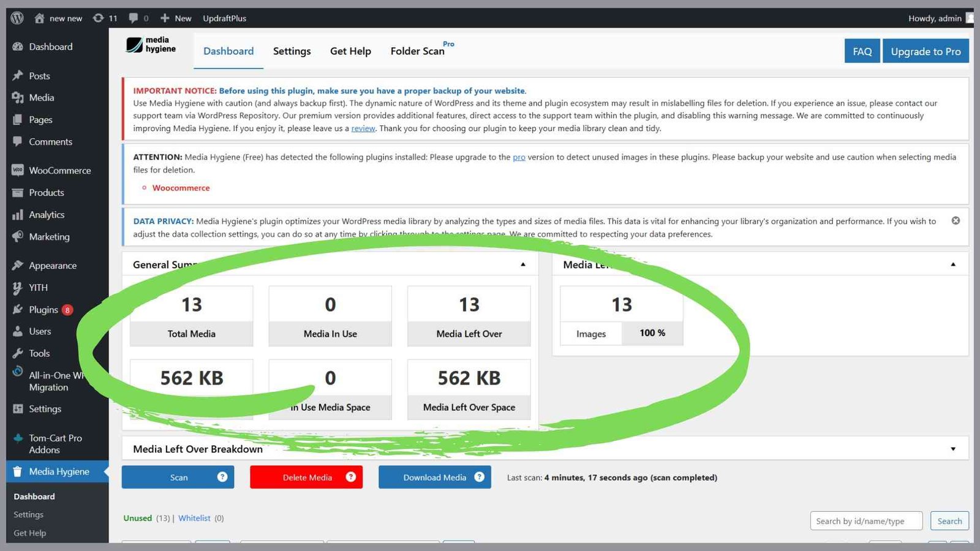Viewport: 980px width, 551px height.
Task: Focus the Search by id/name/type field
Action: (x=866, y=521)
